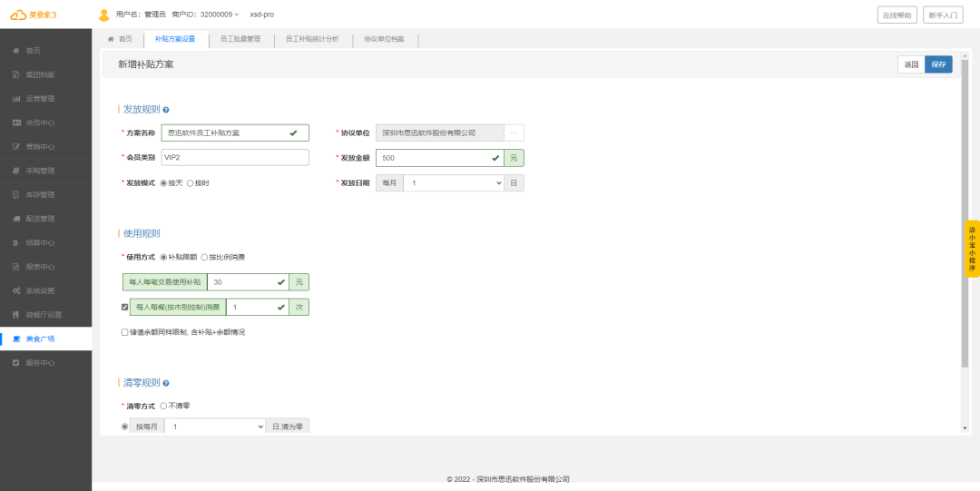Enable 储值余额同样限制 checkbox
The height and width of the screenshot is (491, 980).
(x=125, y=332)
